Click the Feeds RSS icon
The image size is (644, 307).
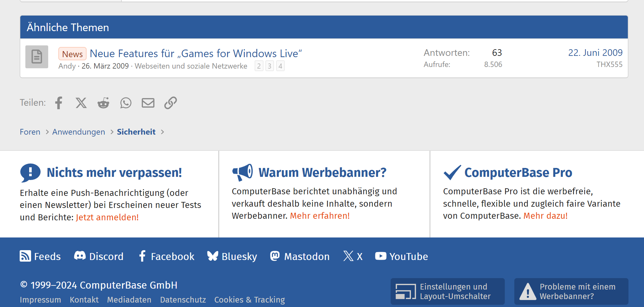25,256
